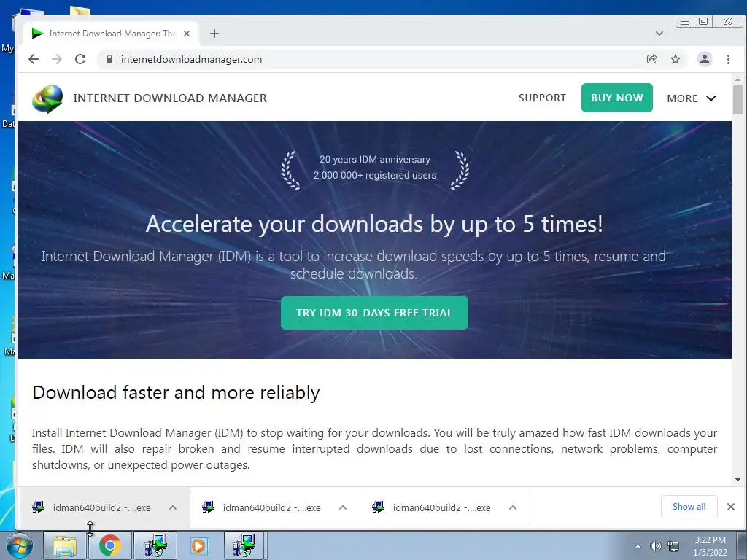Click TRY IDM 30-DAYS FREE TRIAL button
This screenshot has width=747, height=560.
[x=374, y=313]
